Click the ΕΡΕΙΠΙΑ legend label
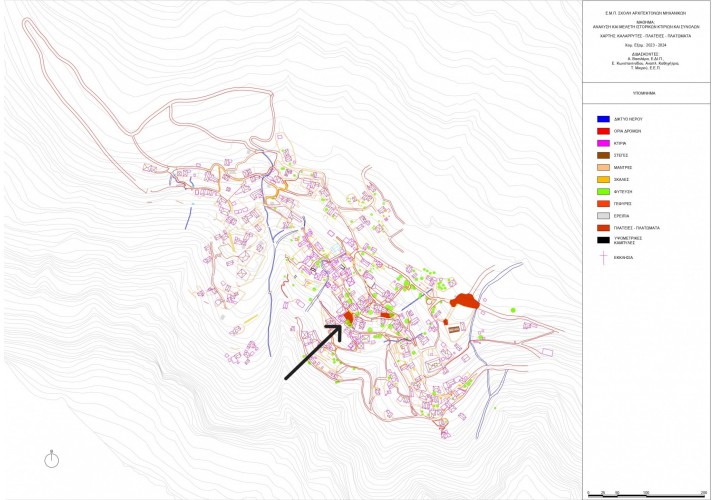This screenshot has height=500, width=715. pos(621,216)
